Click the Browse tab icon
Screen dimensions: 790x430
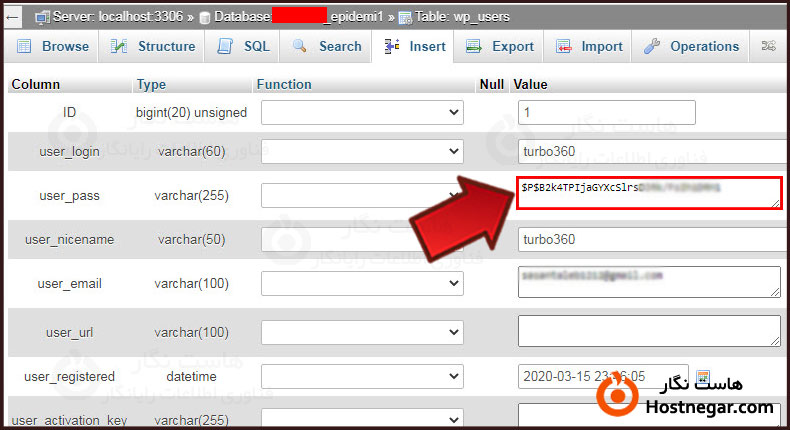24,46
